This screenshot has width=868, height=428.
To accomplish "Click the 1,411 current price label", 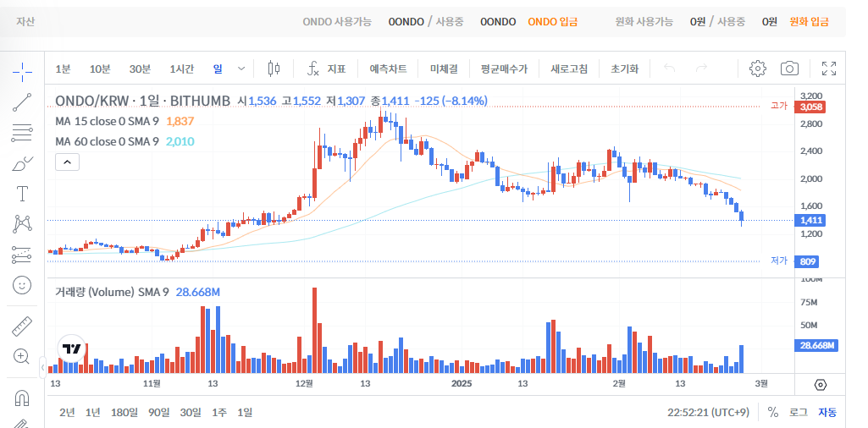I will pos(810,221).
